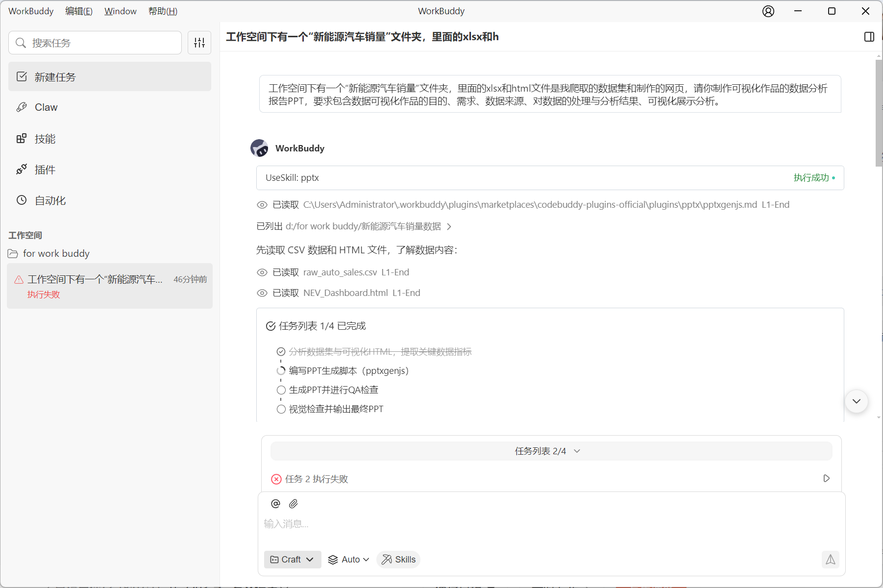Viewport: 883px width, 588px height.
Task: Click the pptxgenjs.md file path text
Action: (x=530, y=205)
